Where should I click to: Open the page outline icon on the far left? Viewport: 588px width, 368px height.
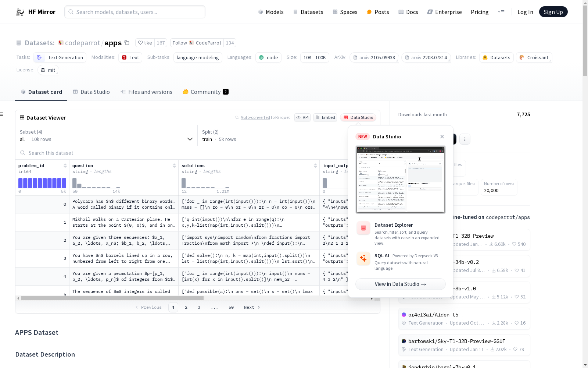tap(2, 114)
